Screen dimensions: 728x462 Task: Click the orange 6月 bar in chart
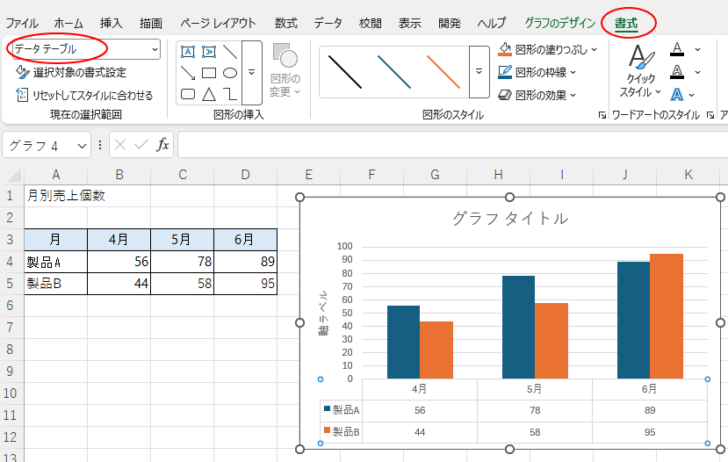pos(666,316)
